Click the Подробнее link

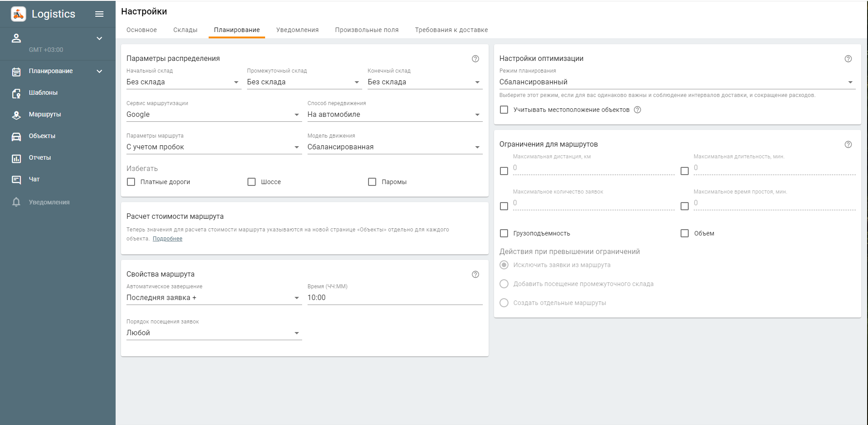pyautogui.click(x=167, y=239)
